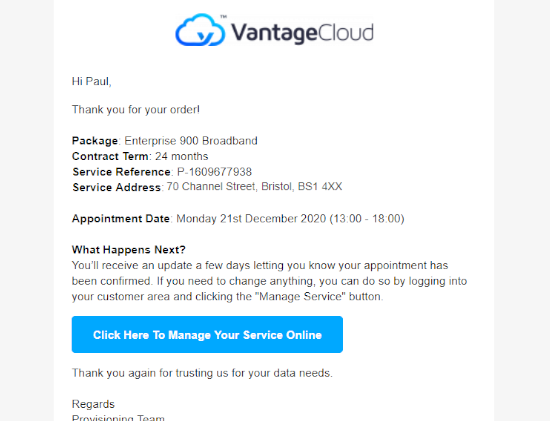
Task: Click the 'Enterprise 900 Broadband' package name
Action: [191, 141]
